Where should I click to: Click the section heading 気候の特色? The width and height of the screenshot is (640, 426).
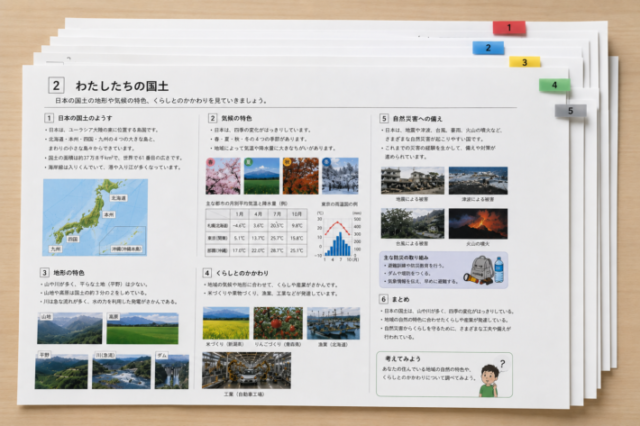(236, 118)
